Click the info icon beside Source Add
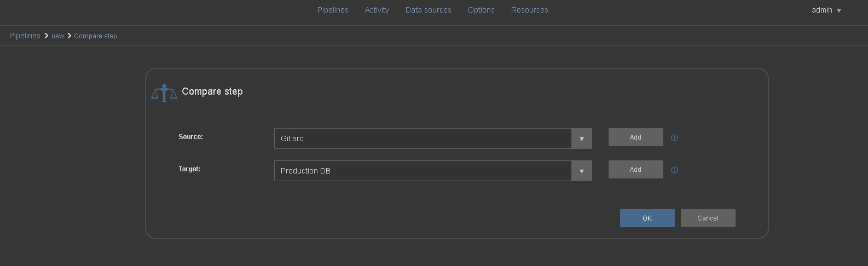 tap(674, 138)
